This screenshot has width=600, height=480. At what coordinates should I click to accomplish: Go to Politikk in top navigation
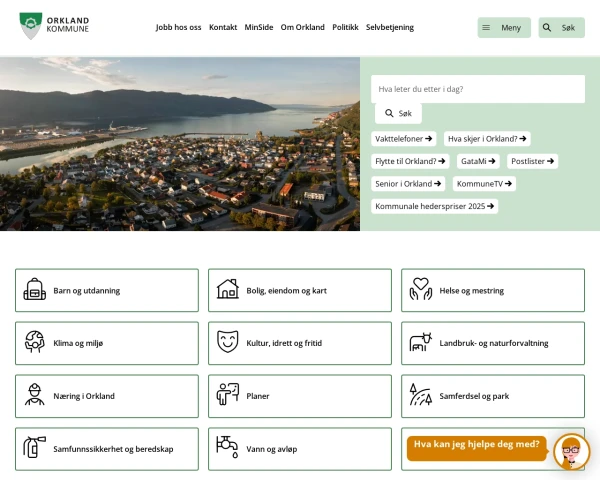coord(345,28)
